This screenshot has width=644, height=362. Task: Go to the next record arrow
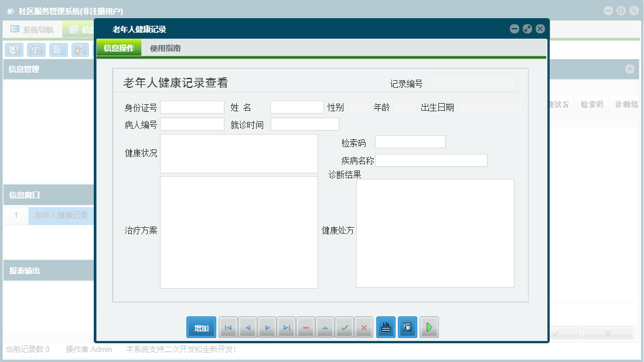pos(267,327)
